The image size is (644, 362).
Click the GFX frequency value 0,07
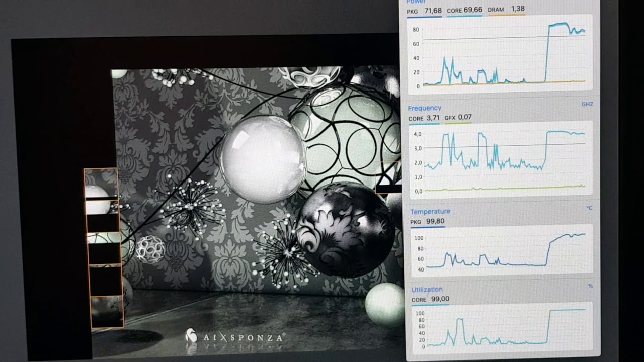tap(465, 118)
